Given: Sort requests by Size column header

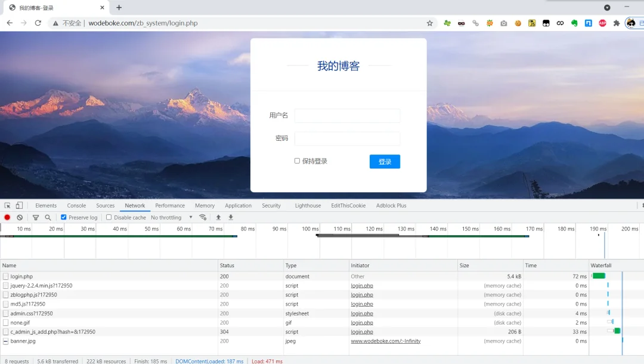Looking at the screenshot, I should [x=490, y=266].
